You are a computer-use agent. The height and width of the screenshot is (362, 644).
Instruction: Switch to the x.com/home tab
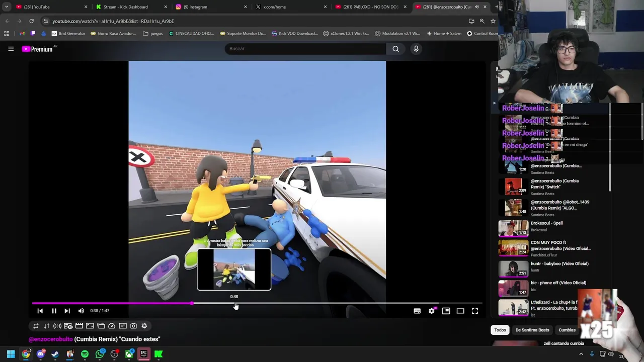[x=291, y=7]
